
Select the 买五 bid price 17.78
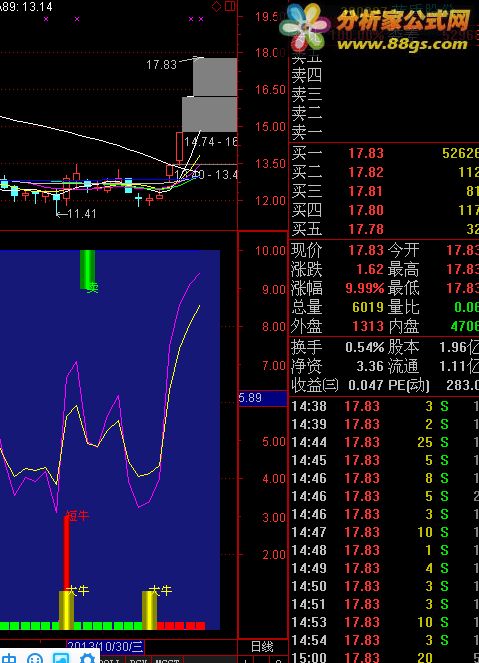[366, 229]
